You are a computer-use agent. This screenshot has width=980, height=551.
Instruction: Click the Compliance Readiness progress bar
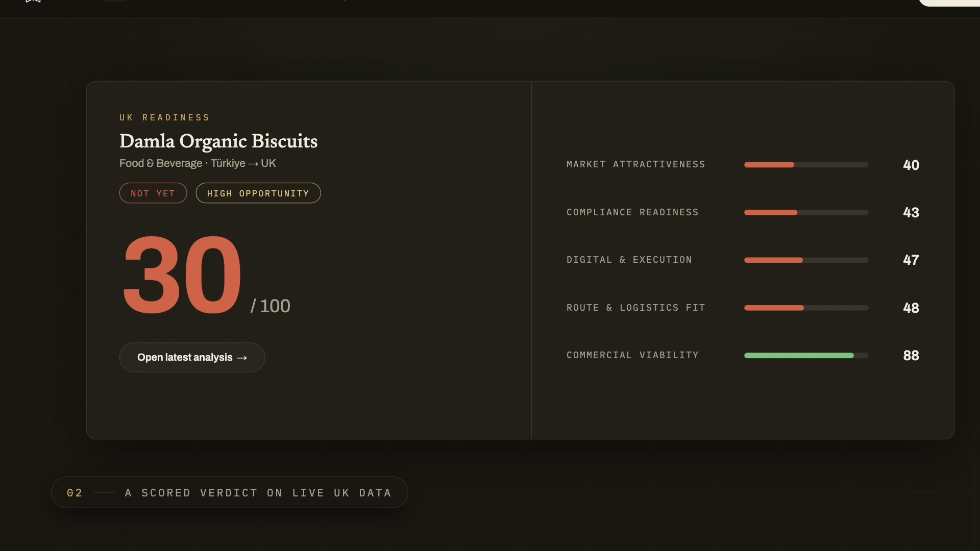[x=806, y=212]
